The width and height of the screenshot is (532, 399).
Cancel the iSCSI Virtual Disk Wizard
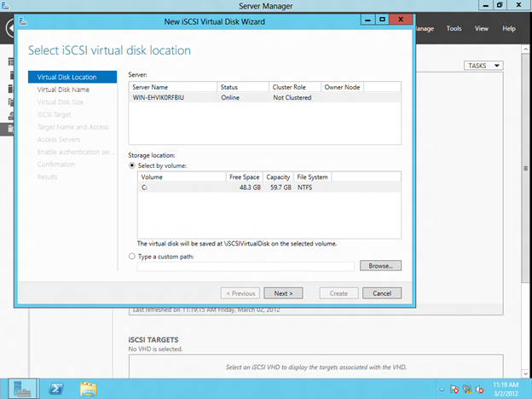[x=381, y=292]
